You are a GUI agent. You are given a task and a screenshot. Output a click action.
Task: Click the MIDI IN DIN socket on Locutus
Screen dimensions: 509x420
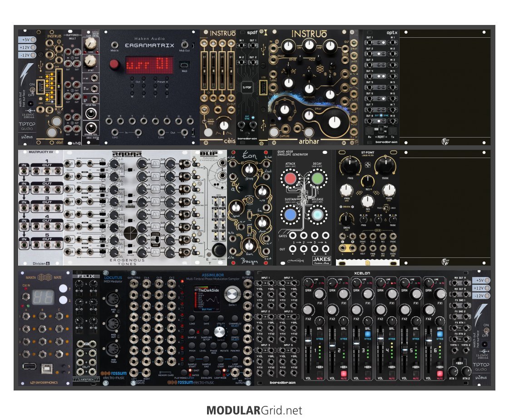(113, 298)
